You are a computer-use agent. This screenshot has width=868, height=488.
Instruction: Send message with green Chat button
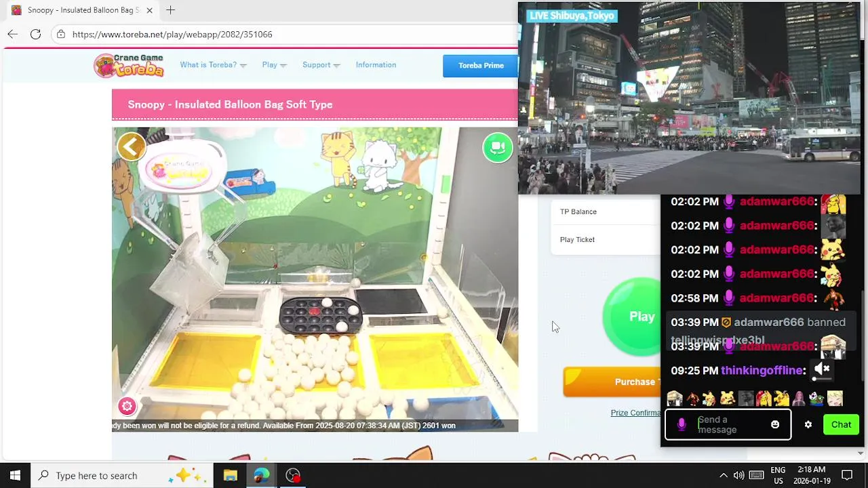(x=841, y=425)
